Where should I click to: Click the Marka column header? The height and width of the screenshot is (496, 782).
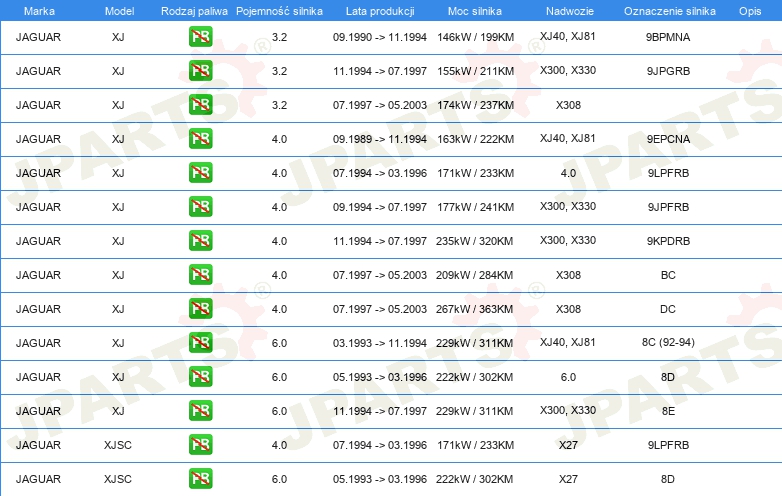coord(39,10)
